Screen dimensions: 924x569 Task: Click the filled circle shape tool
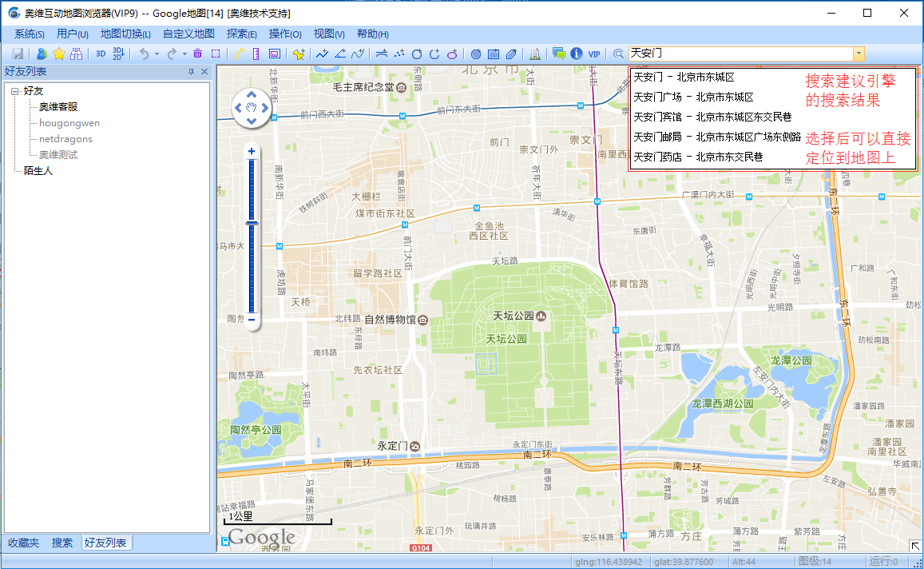[x=476, y=54]
